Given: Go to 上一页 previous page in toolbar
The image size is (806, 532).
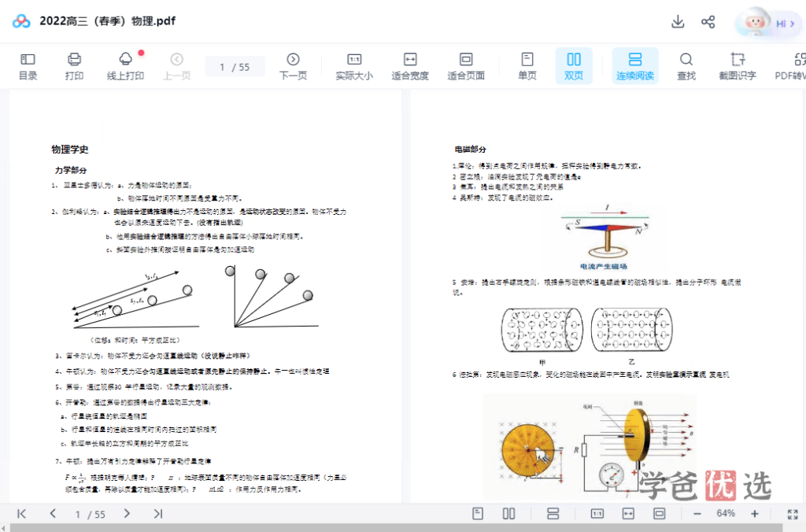Looking at the screenshot, I should click(177, 67).
